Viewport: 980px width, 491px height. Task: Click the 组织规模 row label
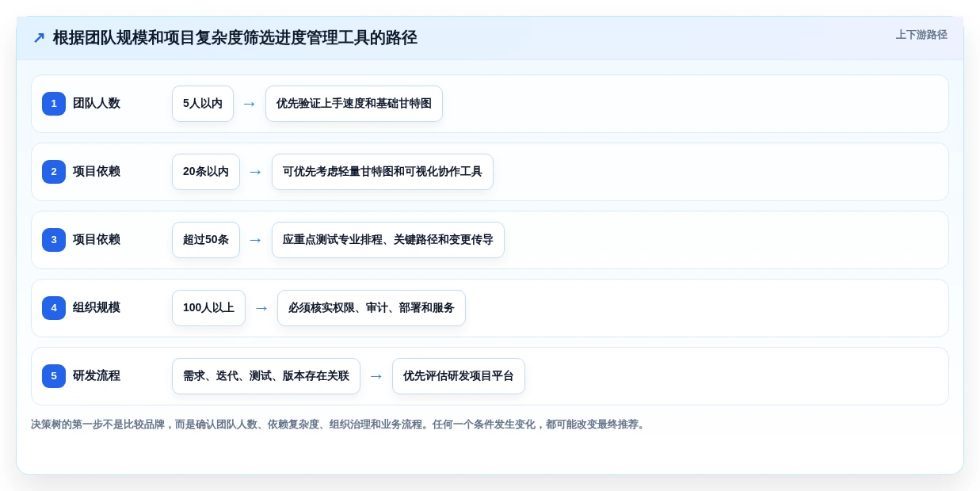click(97, 308)
